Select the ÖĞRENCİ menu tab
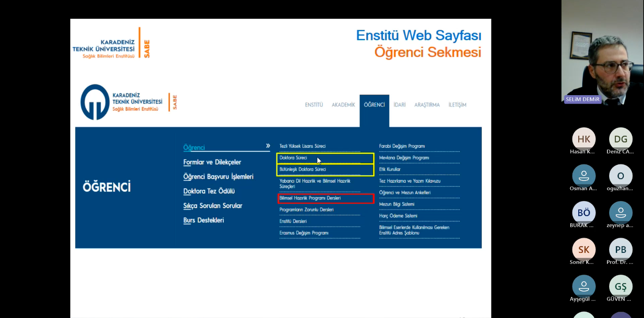The width and height of the screenshot is (644, 318). click(374, 105)
